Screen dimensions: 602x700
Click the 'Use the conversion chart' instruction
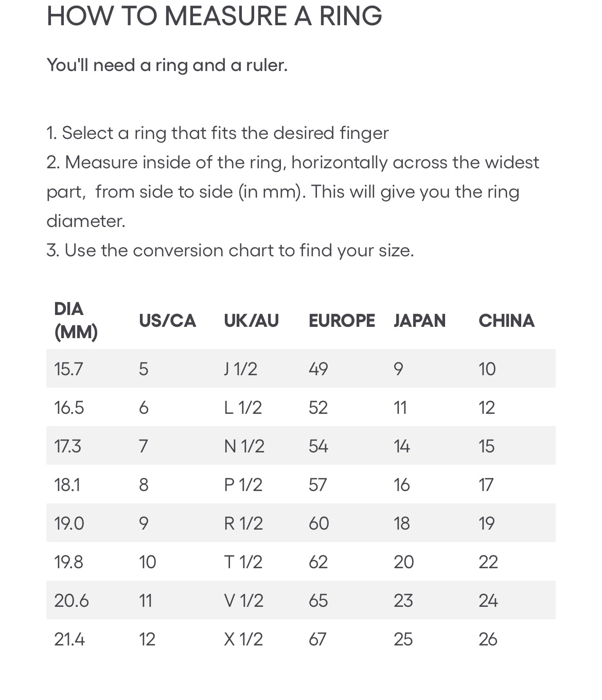click(230, 251)
